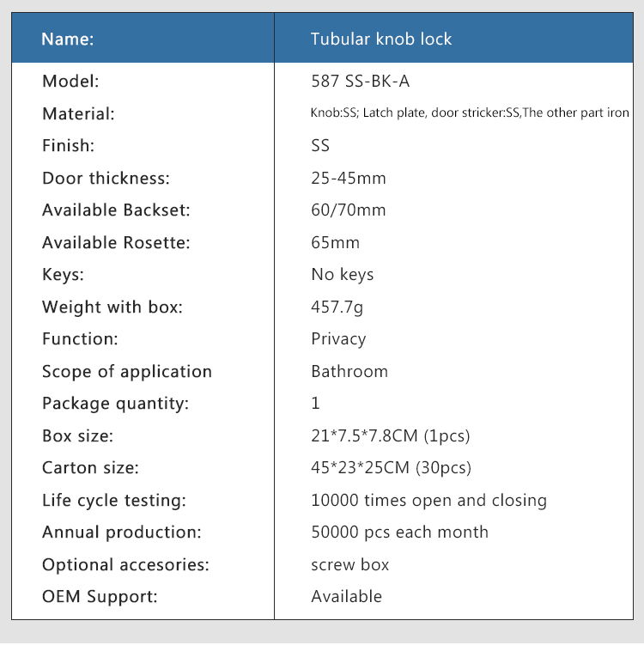
Task: Click the Package quantity: label
Action: [115, 404]
